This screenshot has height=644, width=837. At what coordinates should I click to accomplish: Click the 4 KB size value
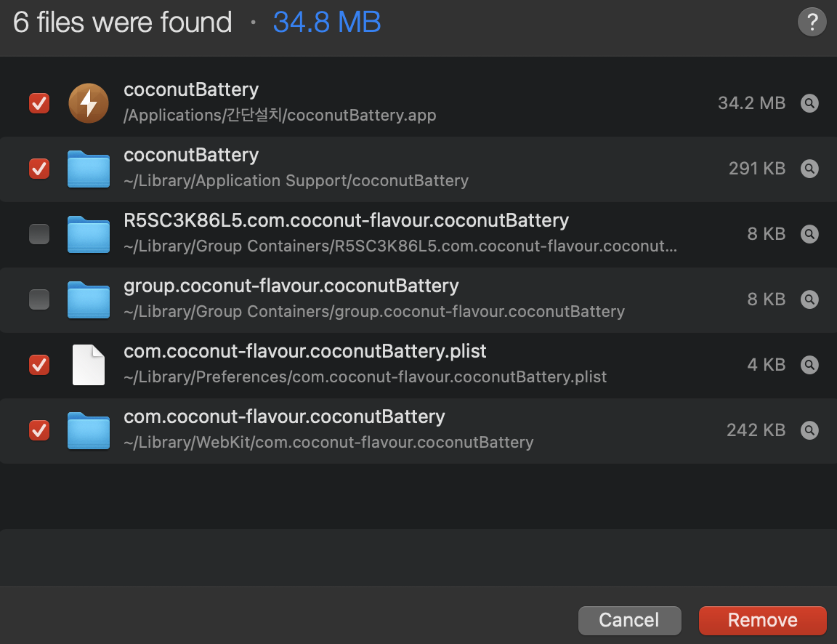coord(766,365)
